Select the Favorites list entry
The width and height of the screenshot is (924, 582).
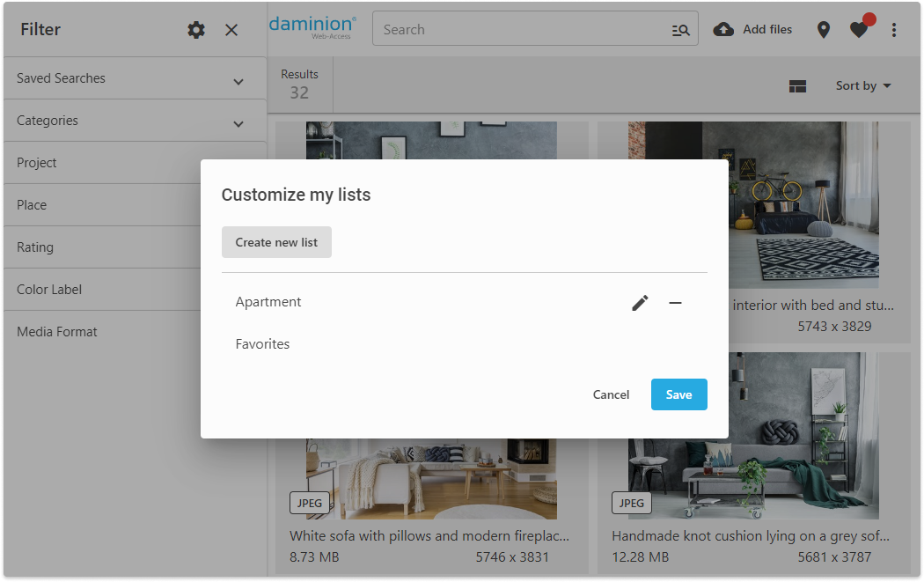[x=263, y=344]
